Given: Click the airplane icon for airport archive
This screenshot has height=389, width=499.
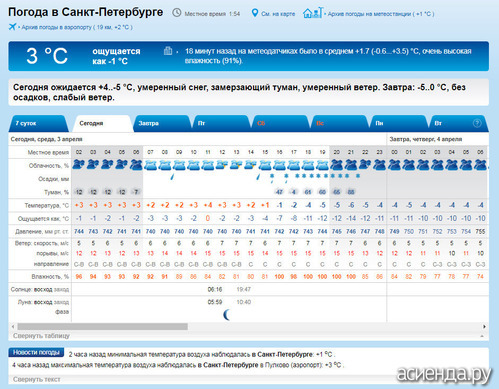Looking at the screenshot, I should click(x=12, y=27).
